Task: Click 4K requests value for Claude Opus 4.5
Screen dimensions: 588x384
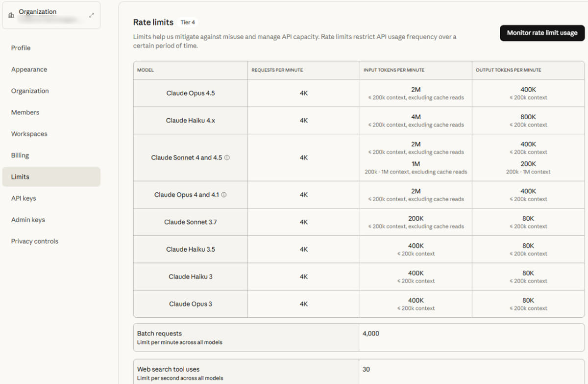Action: tap(304, 93)
